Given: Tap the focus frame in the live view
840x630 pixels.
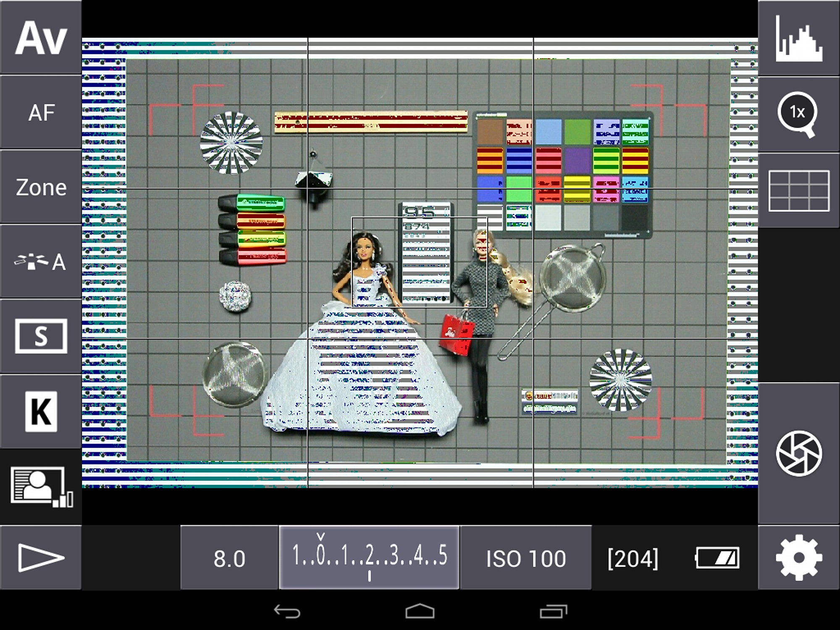Looking at the screenshot, I should tap(419, 262).
